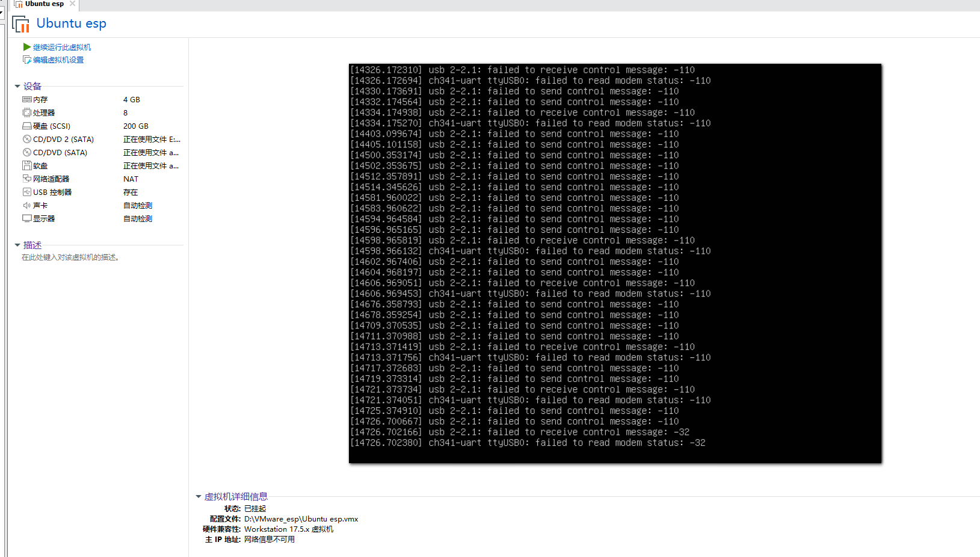Click the 内存 memory icon
980x557 pixels.
tap(26, 99)
